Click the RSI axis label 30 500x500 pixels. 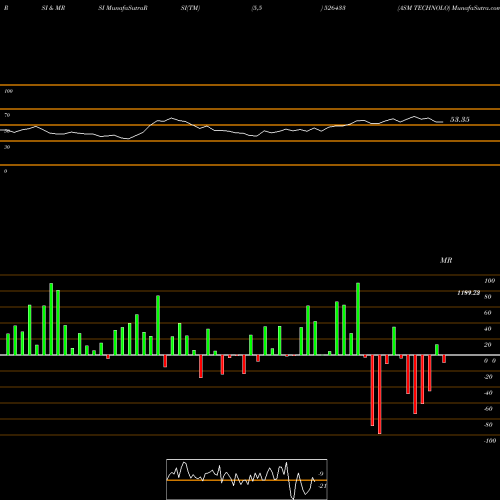click(7, 147)
